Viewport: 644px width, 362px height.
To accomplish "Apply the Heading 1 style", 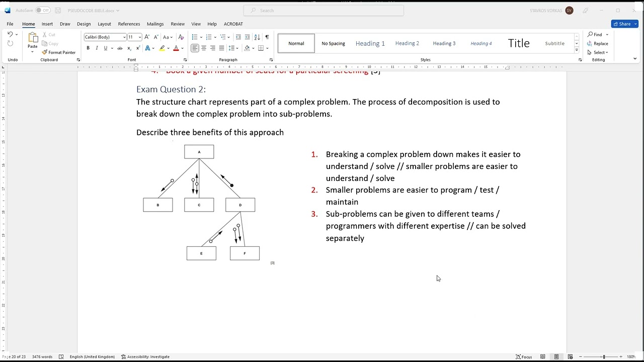I will 370,43.
